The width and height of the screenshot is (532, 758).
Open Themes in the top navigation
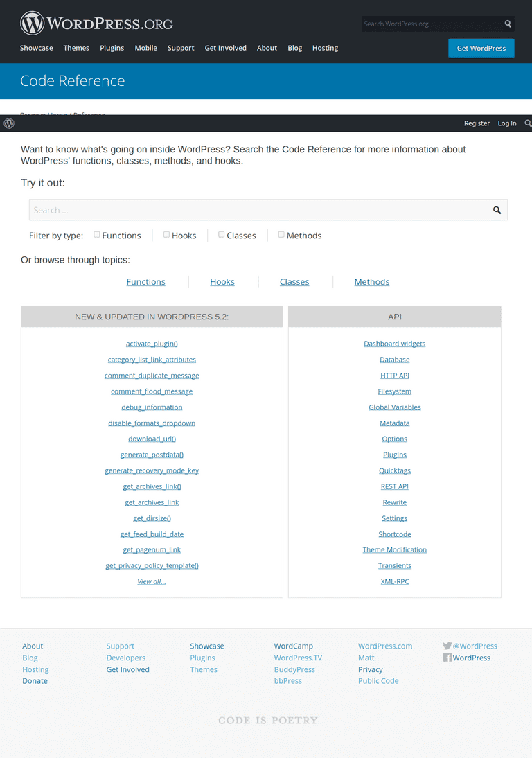coord(76,48)
